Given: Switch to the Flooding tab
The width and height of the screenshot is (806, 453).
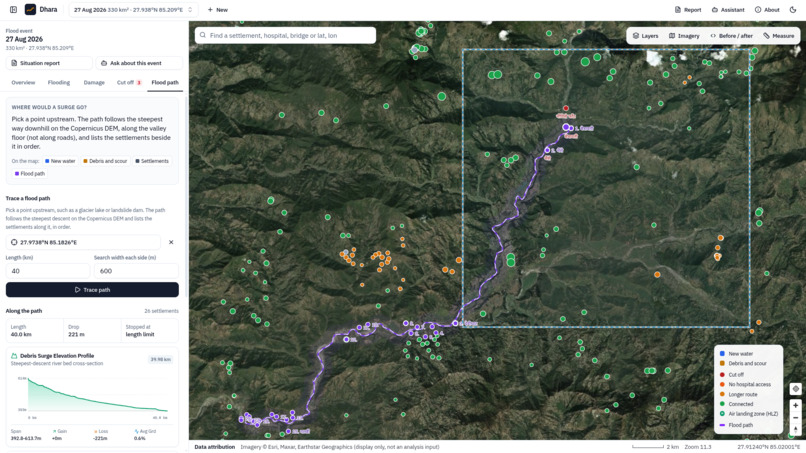Looking at the screenshot, I should [x=59, y=82].
